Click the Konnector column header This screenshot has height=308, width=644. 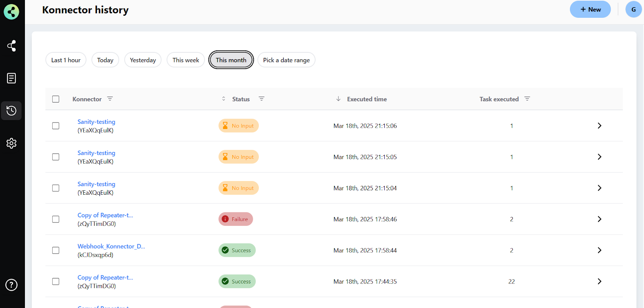click(x=87, y=99)
